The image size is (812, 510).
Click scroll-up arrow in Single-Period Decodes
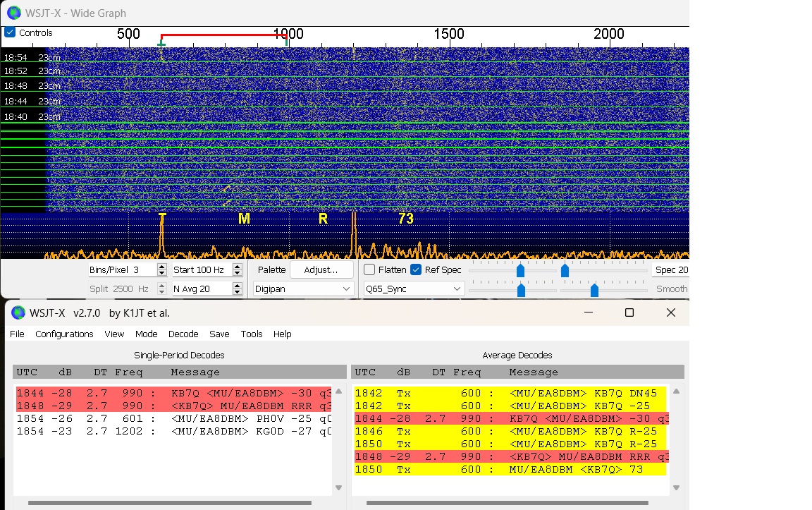coord(338,391)
